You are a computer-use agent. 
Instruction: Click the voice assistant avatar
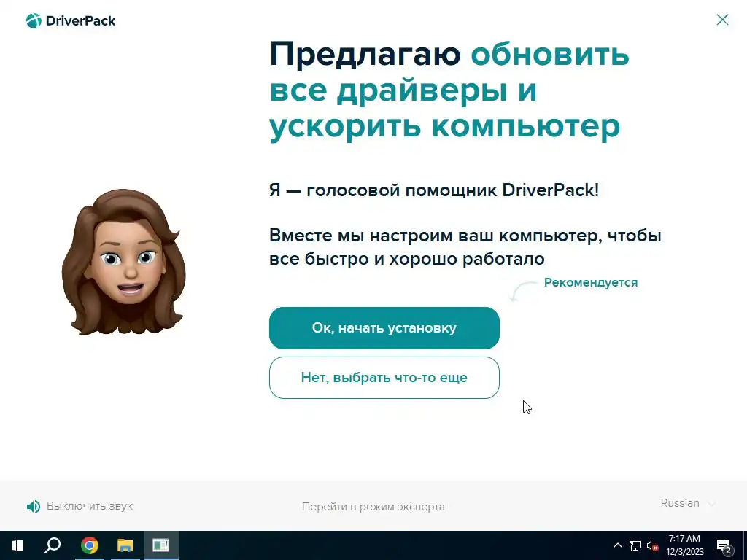click(124, 262)
